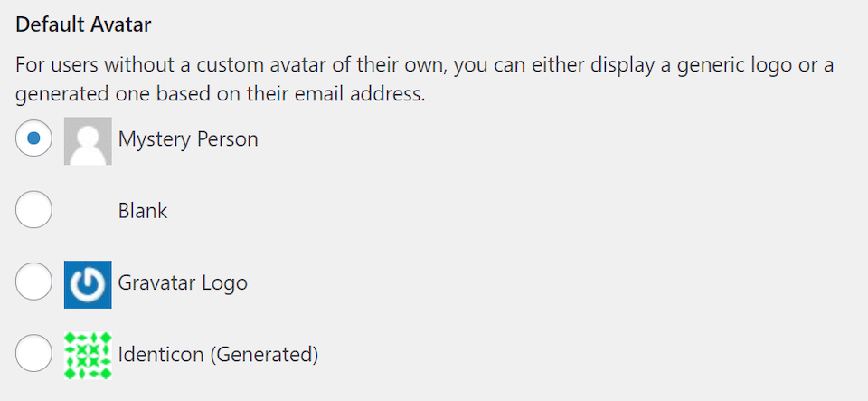Screen dimensions: 868x401
Task: Select the Mystery Person radio button
Action: click(34, 139)
